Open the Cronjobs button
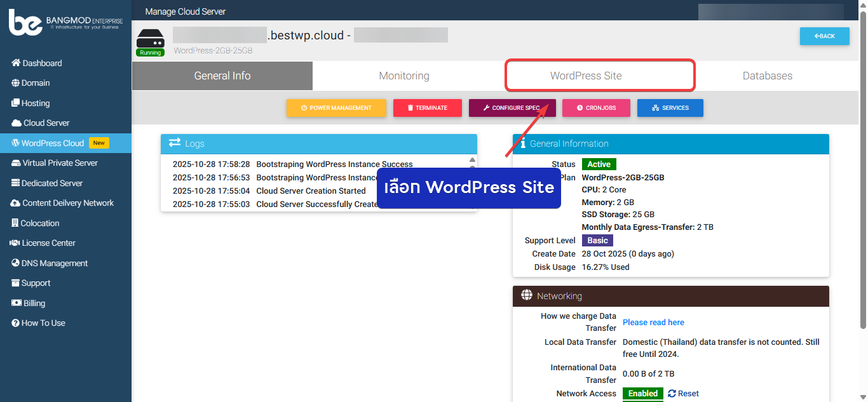The image size is (868, 402). tap(596, 108)
